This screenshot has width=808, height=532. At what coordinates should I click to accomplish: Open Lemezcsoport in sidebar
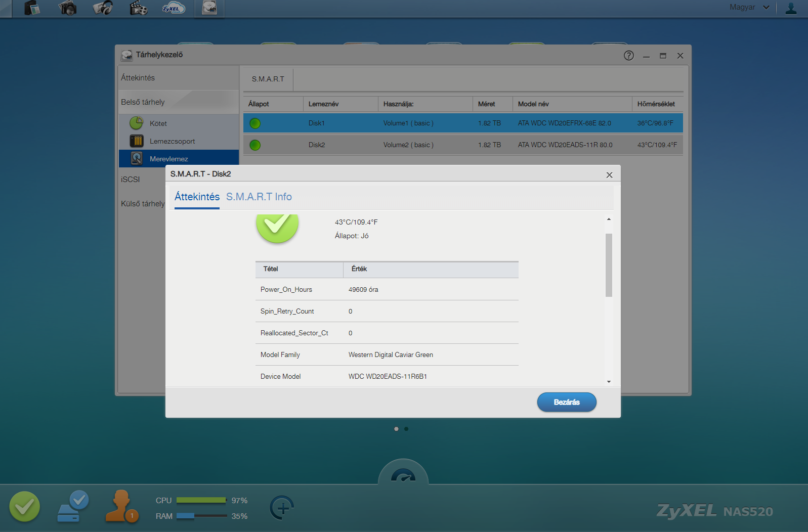pyautogui.click(x=178, y=141)
